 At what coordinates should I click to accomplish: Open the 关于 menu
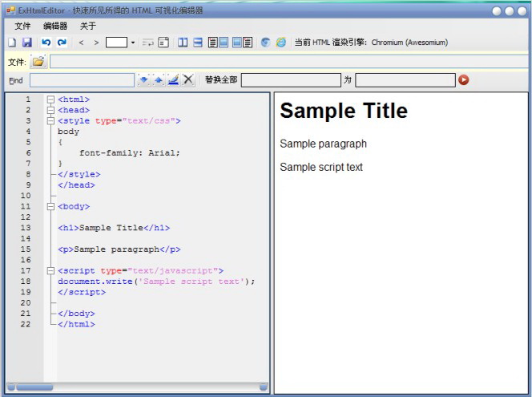88,26
